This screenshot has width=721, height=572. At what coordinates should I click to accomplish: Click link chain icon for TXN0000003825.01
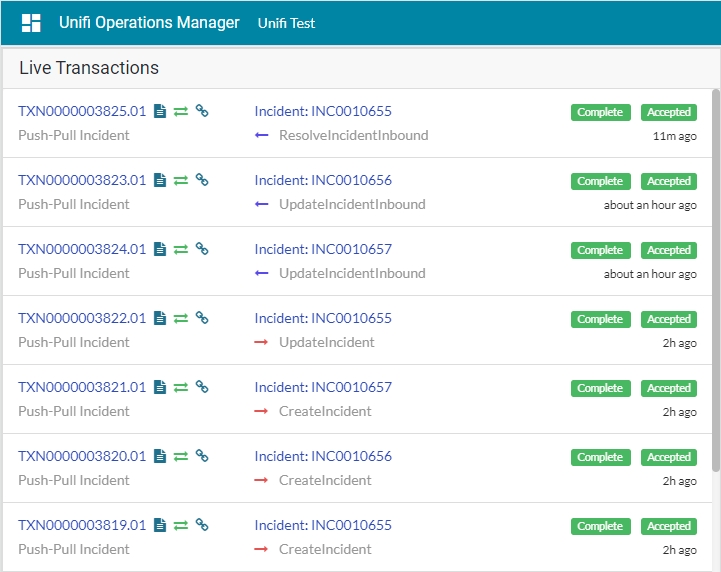coord(202,112)
